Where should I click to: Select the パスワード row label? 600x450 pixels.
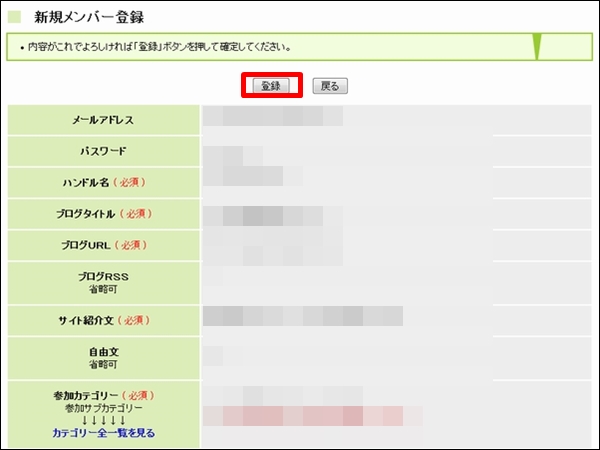[103, 151]
